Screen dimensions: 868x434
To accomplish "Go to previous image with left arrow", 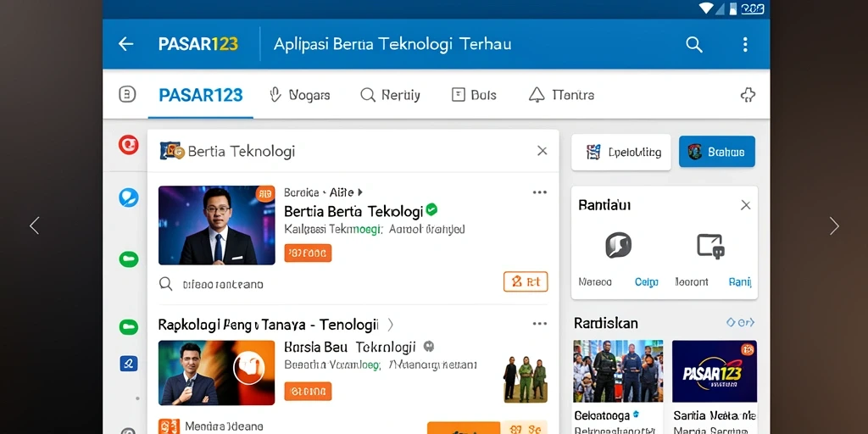I will point(34,225).
